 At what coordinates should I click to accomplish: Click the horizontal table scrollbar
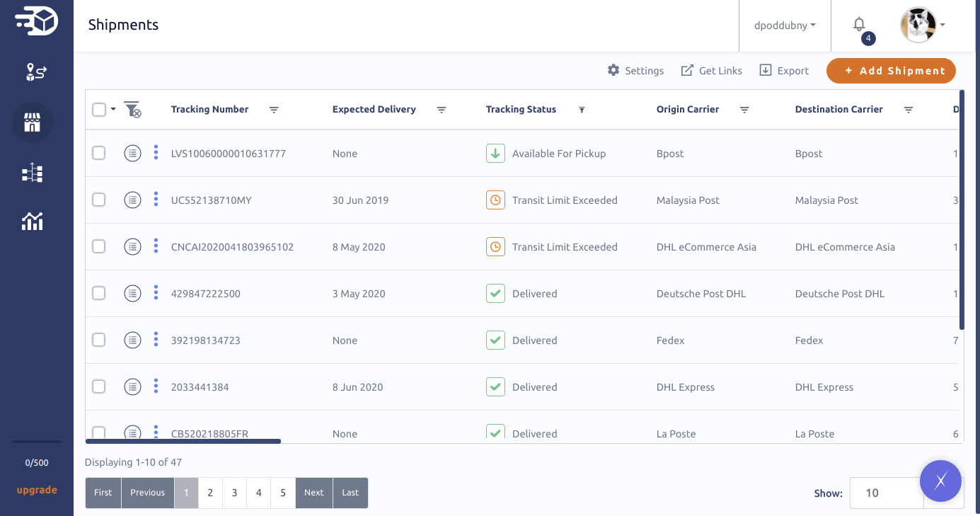click(x=183, y=441)
